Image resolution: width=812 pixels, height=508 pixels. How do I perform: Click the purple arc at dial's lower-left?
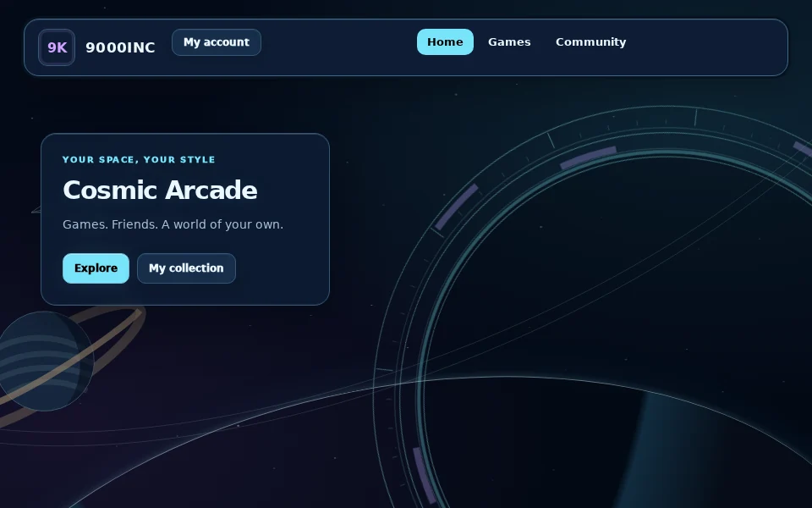(x=425, y=475)
